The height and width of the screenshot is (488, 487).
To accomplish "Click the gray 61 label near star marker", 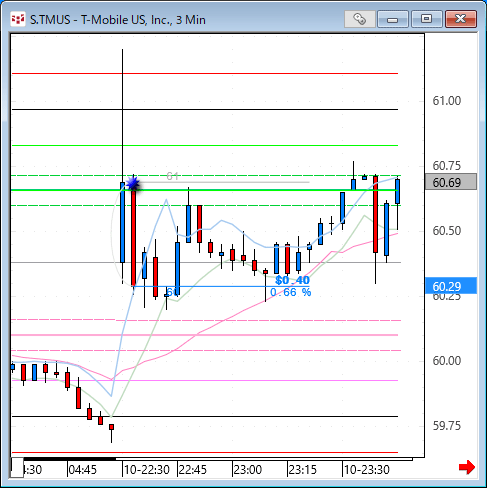I will coord(173,176).
